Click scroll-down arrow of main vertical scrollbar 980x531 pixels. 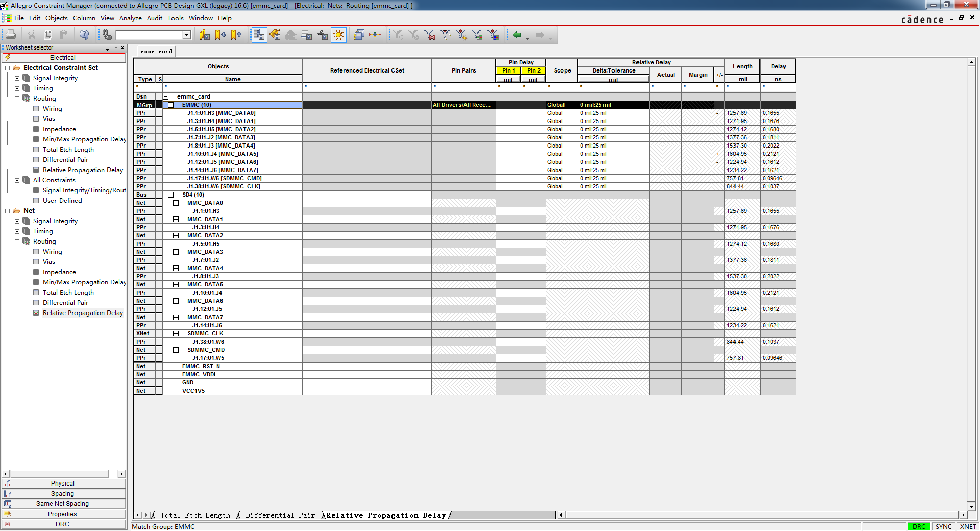971,506
